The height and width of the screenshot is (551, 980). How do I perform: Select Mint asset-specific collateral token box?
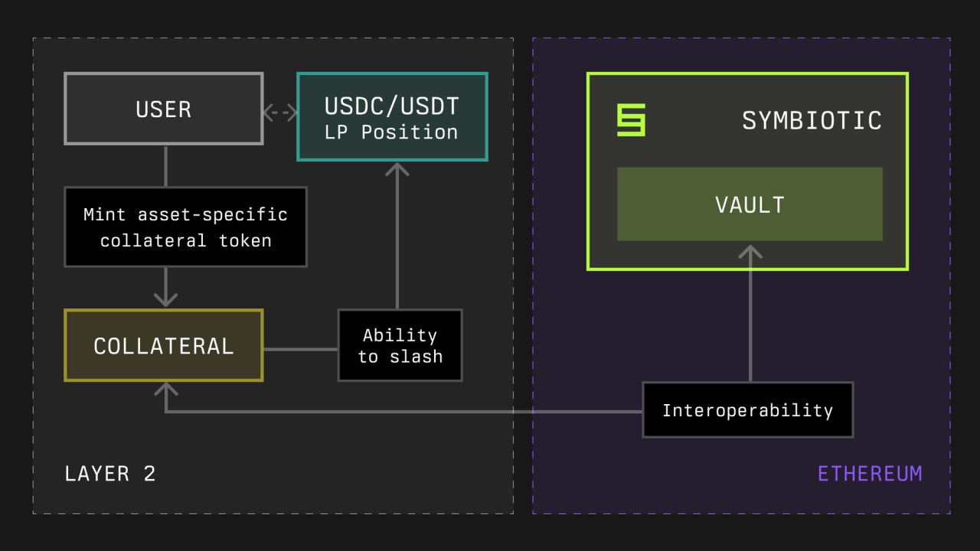pos(186,227)
